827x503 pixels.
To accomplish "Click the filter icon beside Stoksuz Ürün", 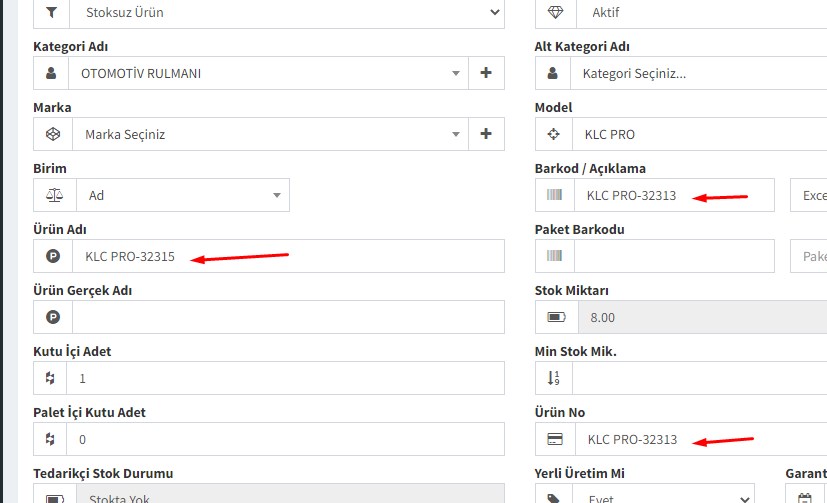I will pos(52,12).
